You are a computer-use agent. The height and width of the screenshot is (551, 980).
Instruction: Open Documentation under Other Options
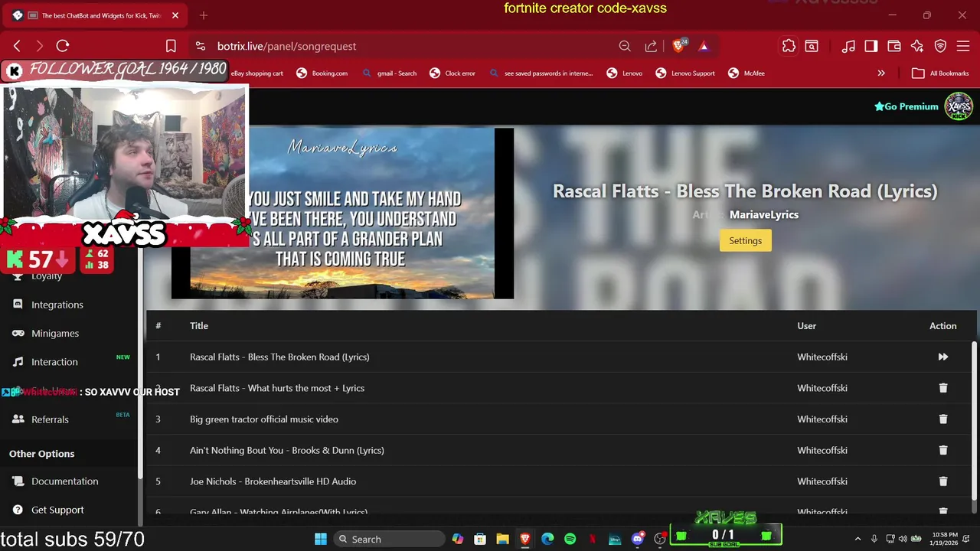click(65, 481)
